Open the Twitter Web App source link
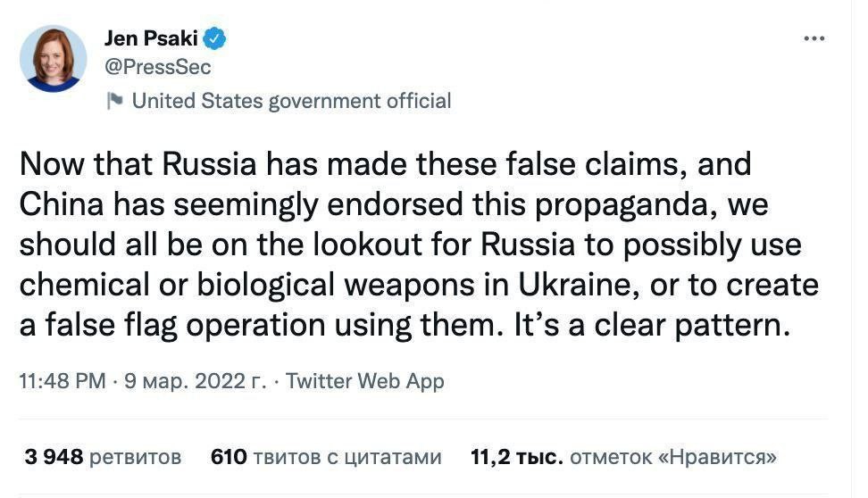The height and width of the screenshot is (498, 868). 364,382
